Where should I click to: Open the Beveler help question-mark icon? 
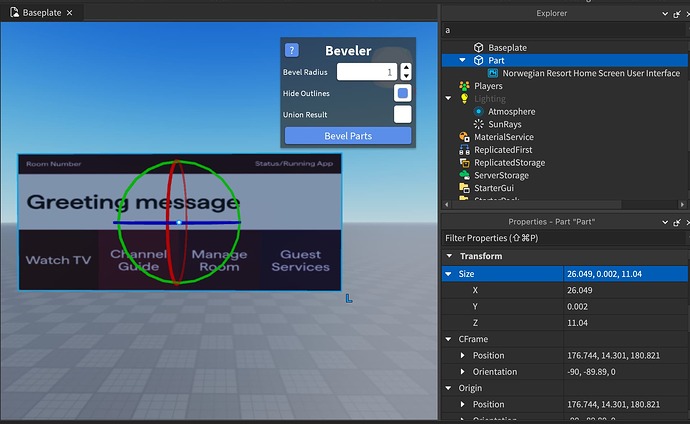[291, 50]
